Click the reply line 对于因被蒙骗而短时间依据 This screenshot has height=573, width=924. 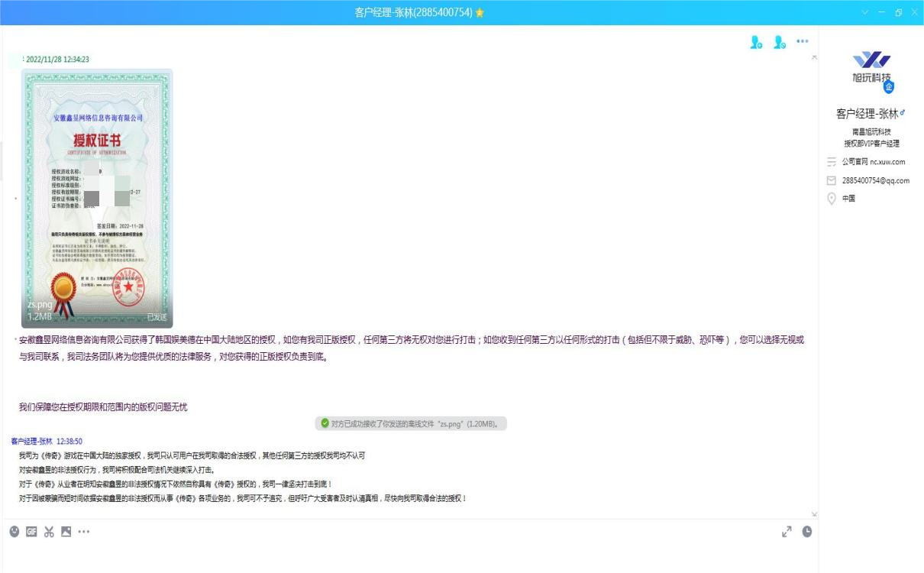(242, 499)
